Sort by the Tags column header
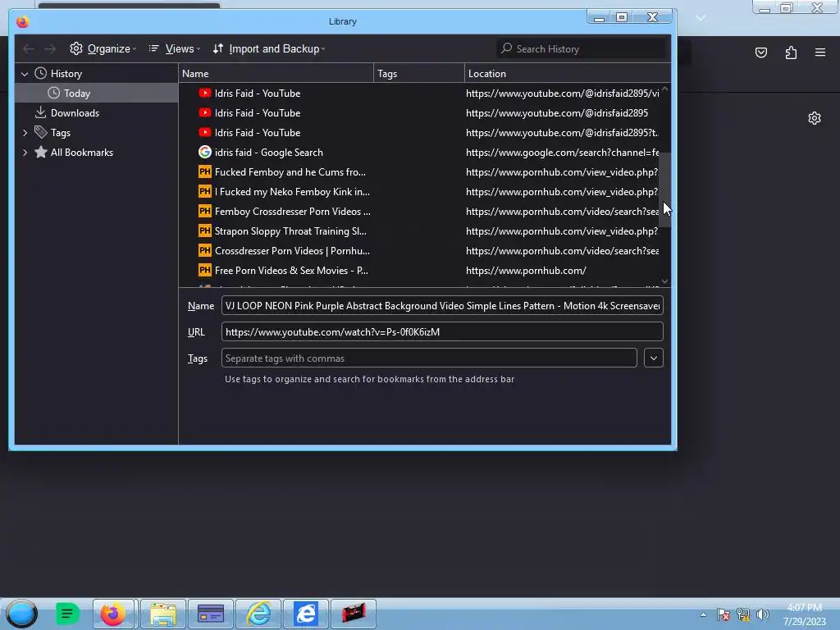 pos(419,73)
